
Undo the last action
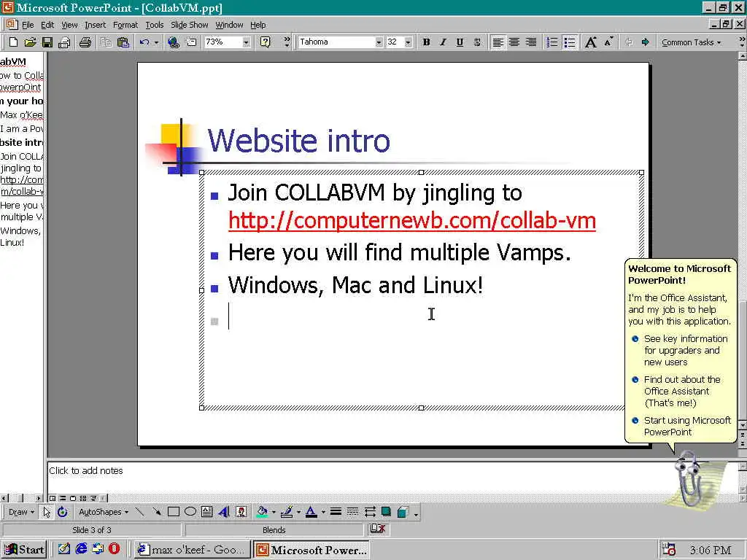(144, 42)
